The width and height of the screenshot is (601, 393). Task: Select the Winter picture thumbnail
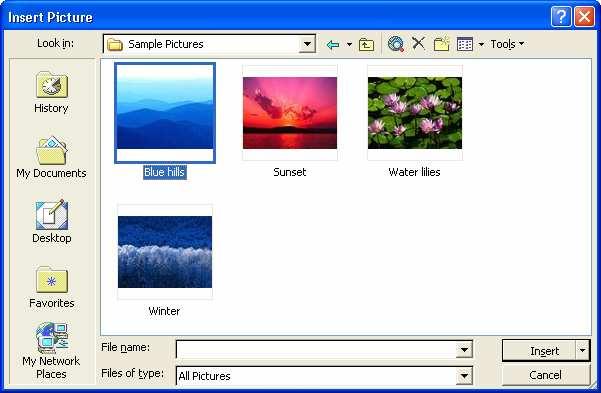(165, 252)
